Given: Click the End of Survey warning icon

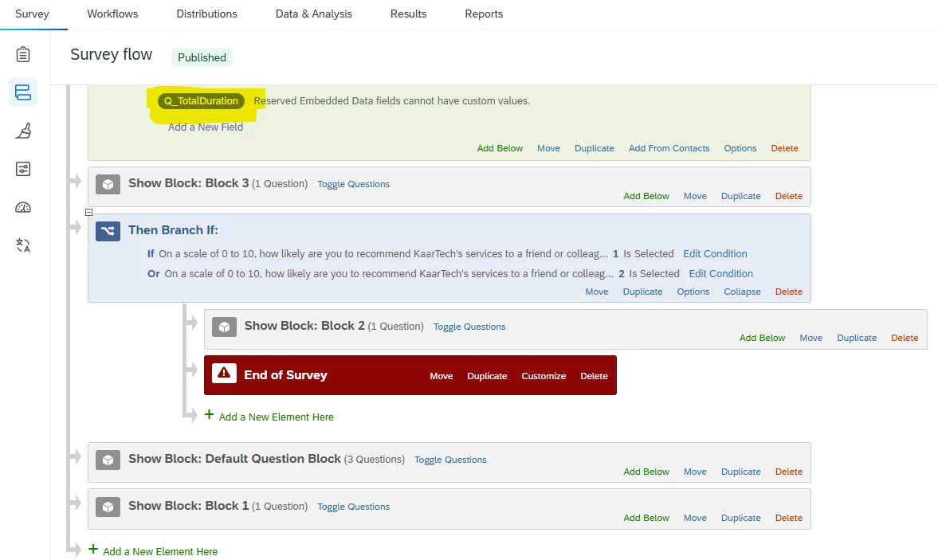Looking at the screenshot, I should point(224,374).
